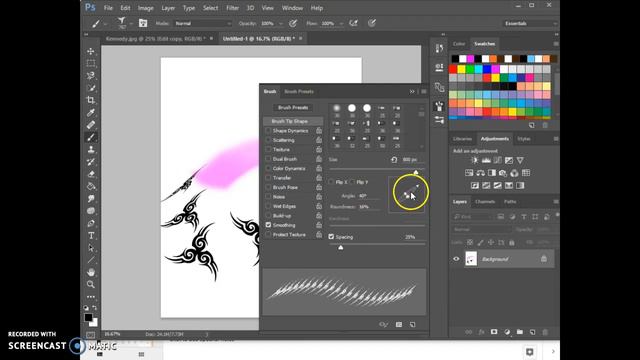Open the Flow slider dropdown arrow
The image size is (640, 360).
[x=341, y=24]
